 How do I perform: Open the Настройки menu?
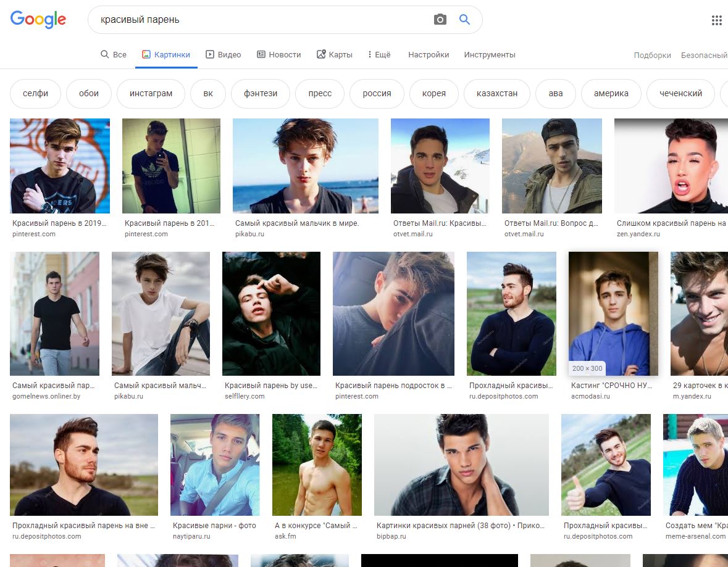point(429,55)
